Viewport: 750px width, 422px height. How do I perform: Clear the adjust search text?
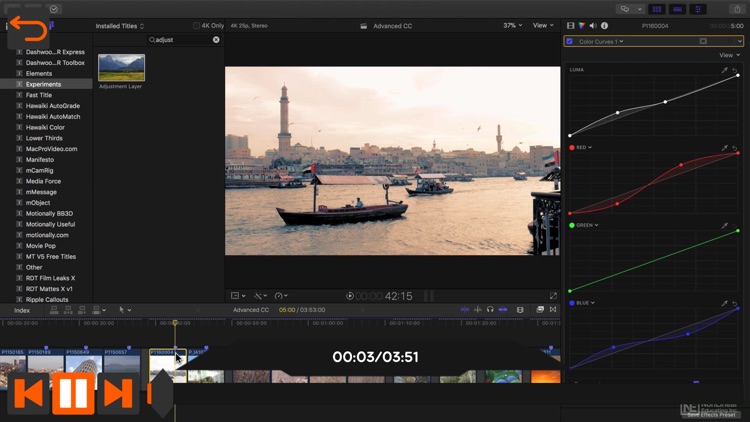[x=216, y=40]
